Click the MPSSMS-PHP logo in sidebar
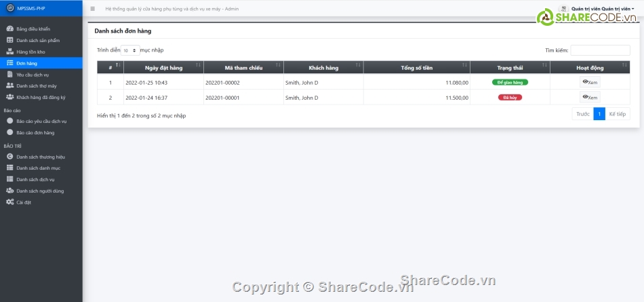 point(9,9)
